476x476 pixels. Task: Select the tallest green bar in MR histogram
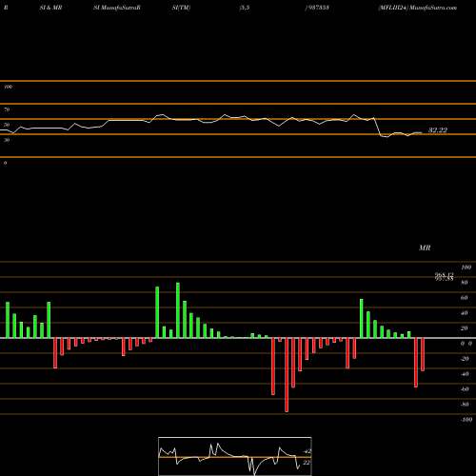(178, 310)
